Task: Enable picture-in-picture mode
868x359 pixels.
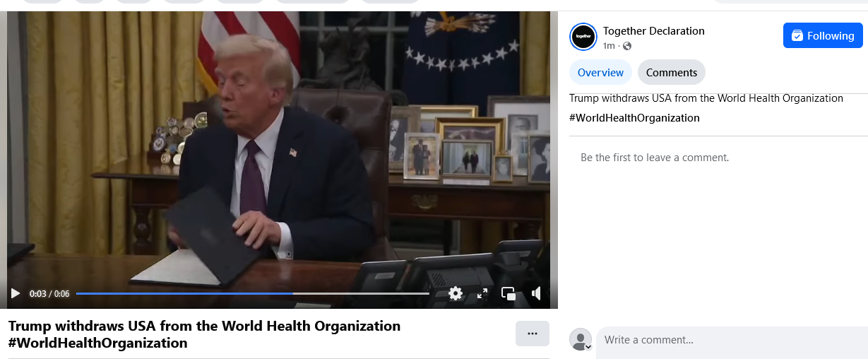Action: tap(509, 293)
